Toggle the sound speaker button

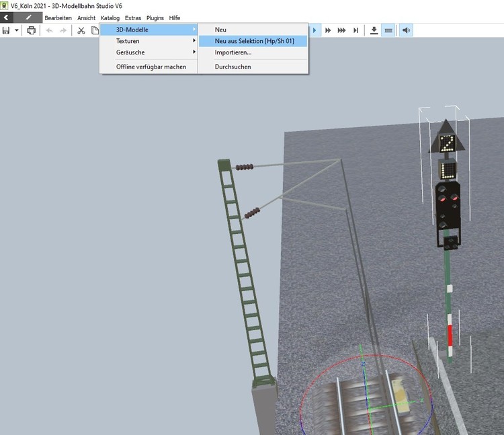pos(406,30)
